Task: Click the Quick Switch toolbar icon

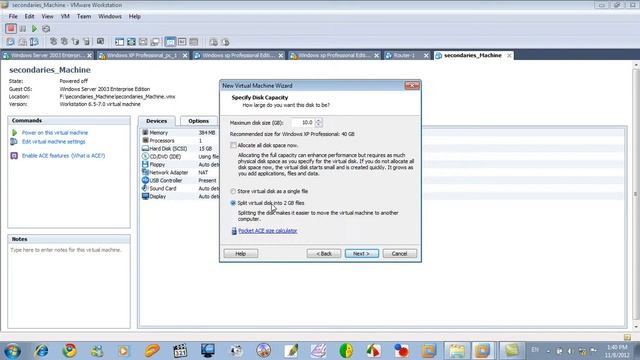Action: point(143,42)
